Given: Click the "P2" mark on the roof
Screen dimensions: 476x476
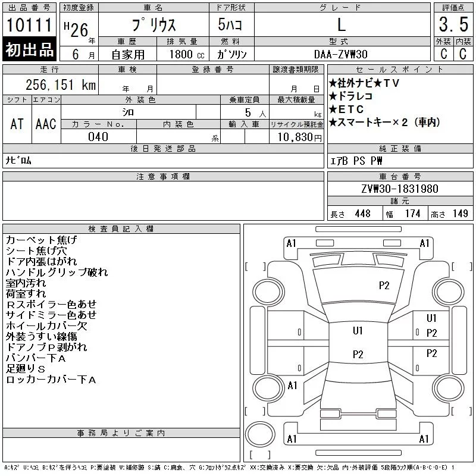Looking at the screenshot, I should tap(358, 354).
